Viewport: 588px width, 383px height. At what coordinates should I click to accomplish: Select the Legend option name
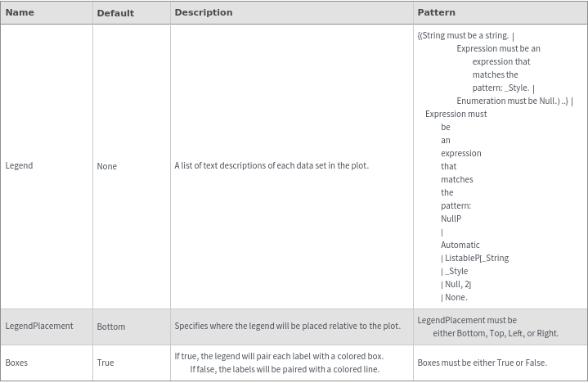coord(19,165)
